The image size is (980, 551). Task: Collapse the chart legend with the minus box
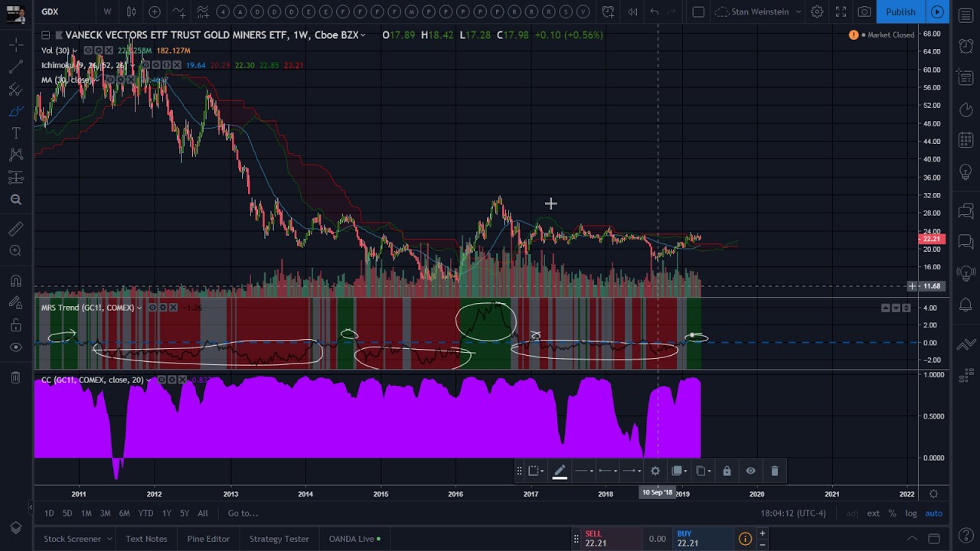tap(46, 35)
